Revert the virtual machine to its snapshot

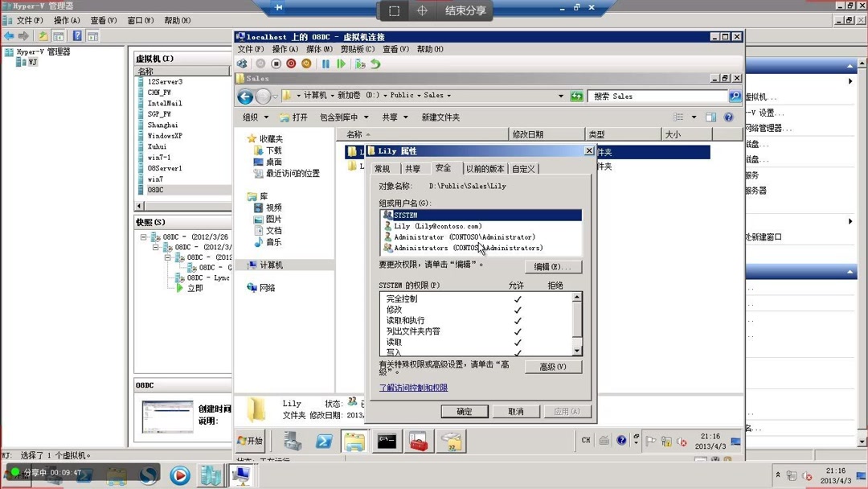pyautogui.click(x=376, y=64)
